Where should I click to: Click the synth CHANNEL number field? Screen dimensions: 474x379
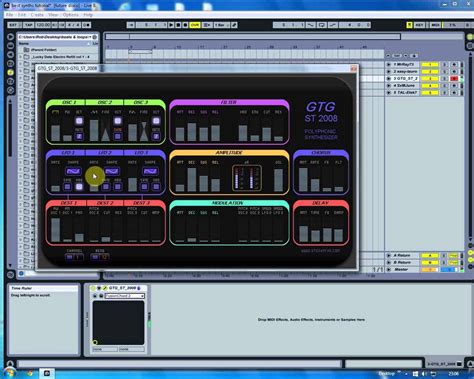(78, 257)
